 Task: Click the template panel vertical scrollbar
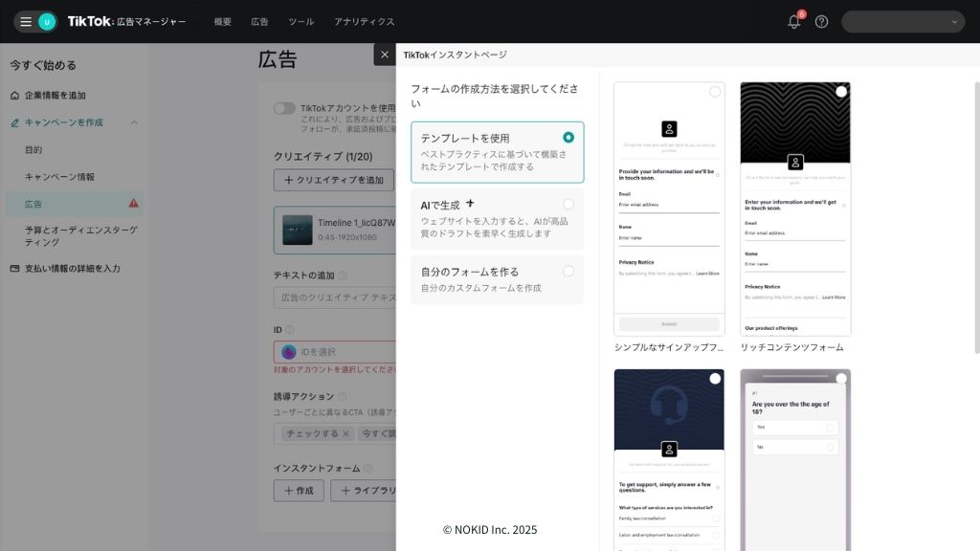(977, 217)
